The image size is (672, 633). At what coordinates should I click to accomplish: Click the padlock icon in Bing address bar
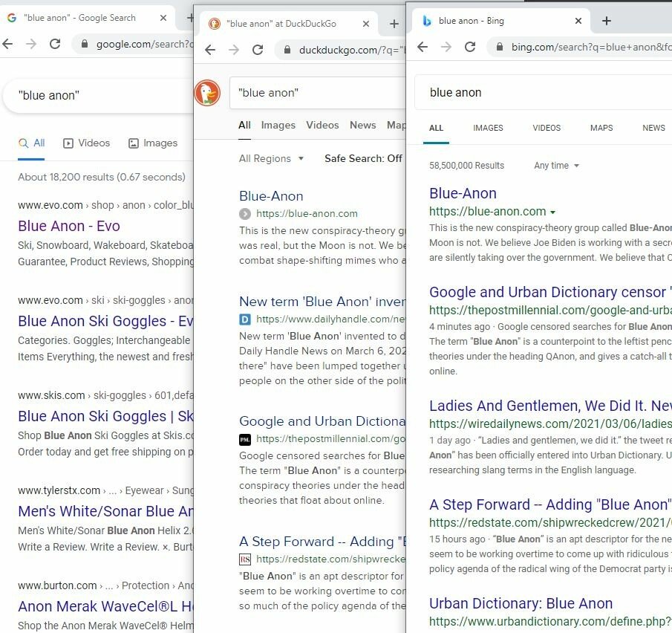click(500, 47)
